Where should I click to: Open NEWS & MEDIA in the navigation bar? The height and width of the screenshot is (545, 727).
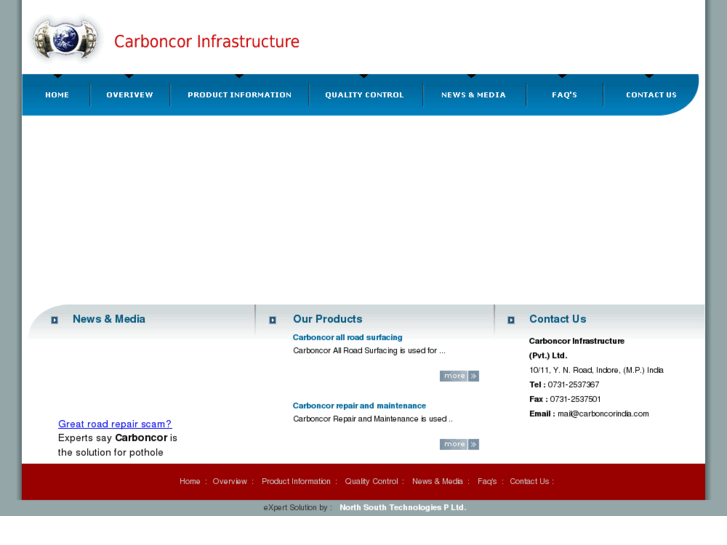[473, 95]
